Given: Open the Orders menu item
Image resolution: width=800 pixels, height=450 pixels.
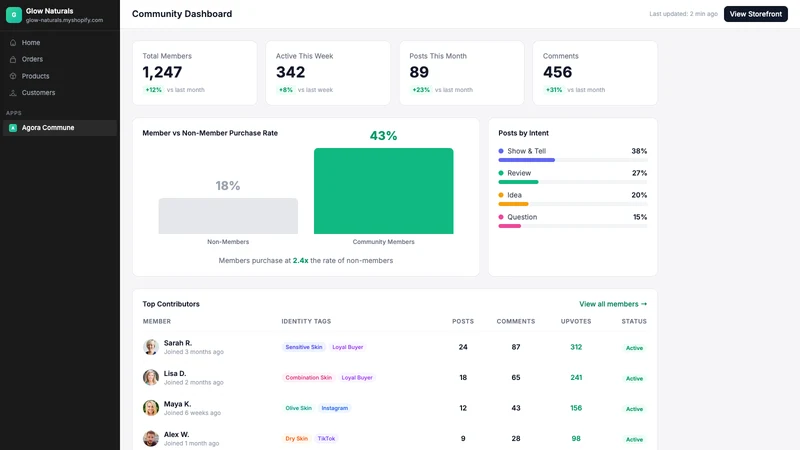Looking at the screenshot, I should [60, 59].
